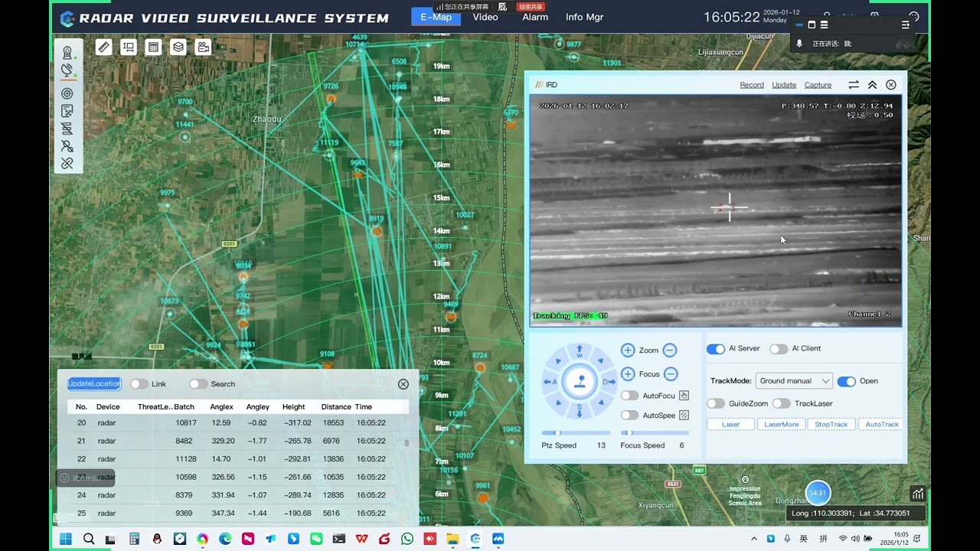Click the Distance column header
This screenshot has height=551, width=980.
coord(336,407)
